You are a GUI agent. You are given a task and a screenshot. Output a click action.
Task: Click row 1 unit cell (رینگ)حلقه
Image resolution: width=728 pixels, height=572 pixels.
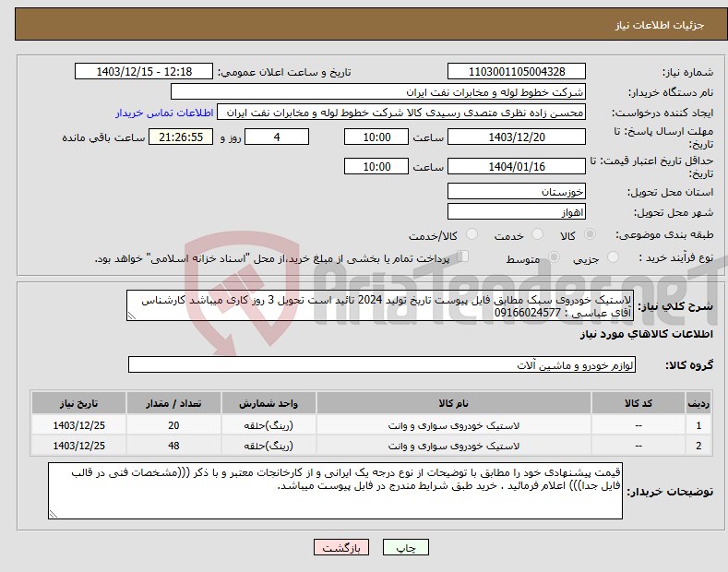pyautogui.click(x=269, y=425)
